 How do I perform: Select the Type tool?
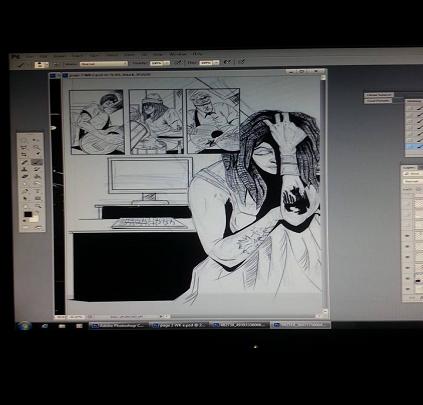coord(37,191)
